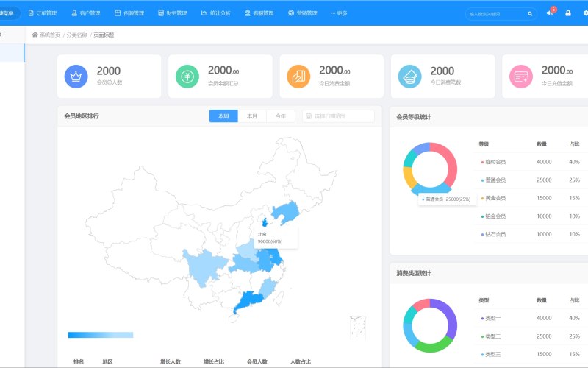The image size is (588, 368).
Task: Click the purple segment of 消费类型 donut chart
Action: (449, 317)
